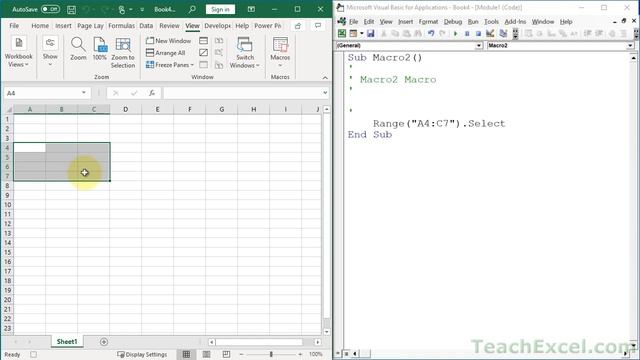This screenshot has height=360, width=640.
Task: Click Insert UserForm icon in VBA toolbar
Action: click(x=353, y=33)
